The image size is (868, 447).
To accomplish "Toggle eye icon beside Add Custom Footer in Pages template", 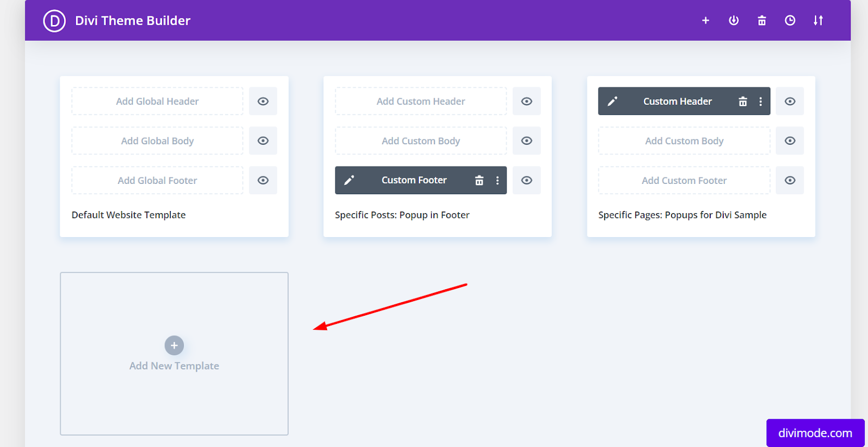I will coord(790,180).
